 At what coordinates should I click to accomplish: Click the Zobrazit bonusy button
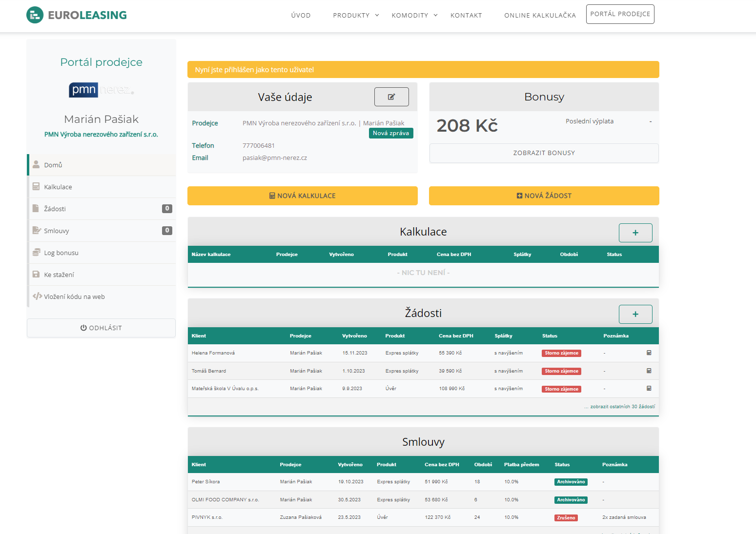(x=544, y=153)
